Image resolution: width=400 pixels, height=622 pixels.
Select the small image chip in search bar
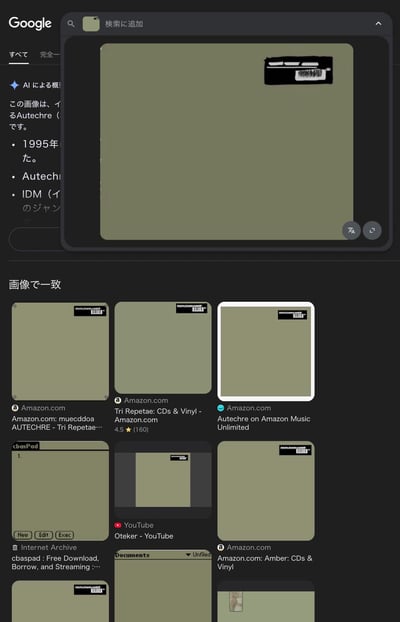tap(91, 24)
